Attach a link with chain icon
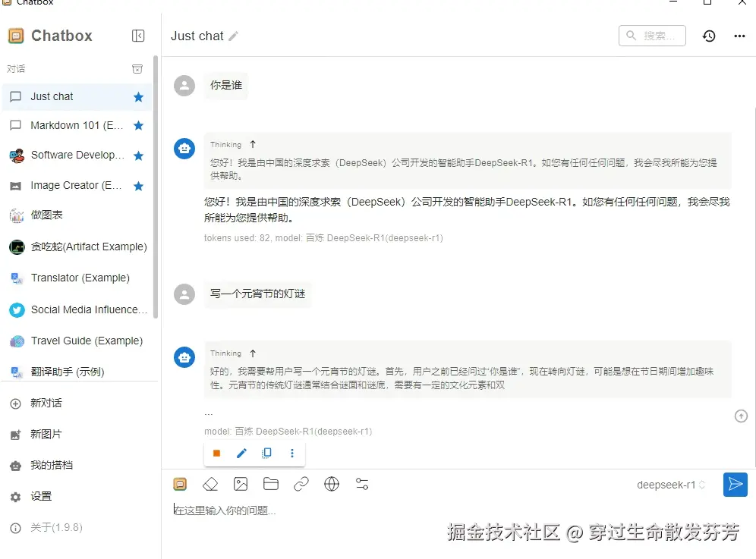The image size is (756, 559). [x=301, y=484]
